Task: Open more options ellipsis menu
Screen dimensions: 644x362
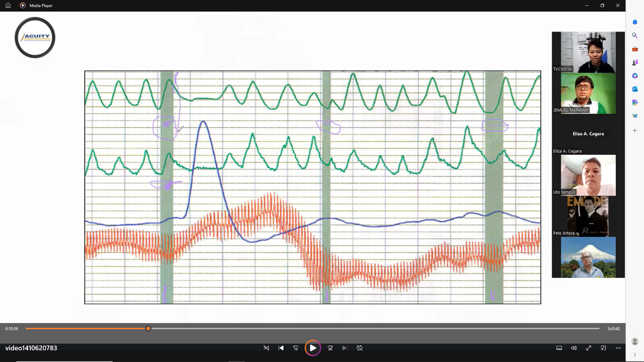Action: pyautogui.click(x=618, y=348)
